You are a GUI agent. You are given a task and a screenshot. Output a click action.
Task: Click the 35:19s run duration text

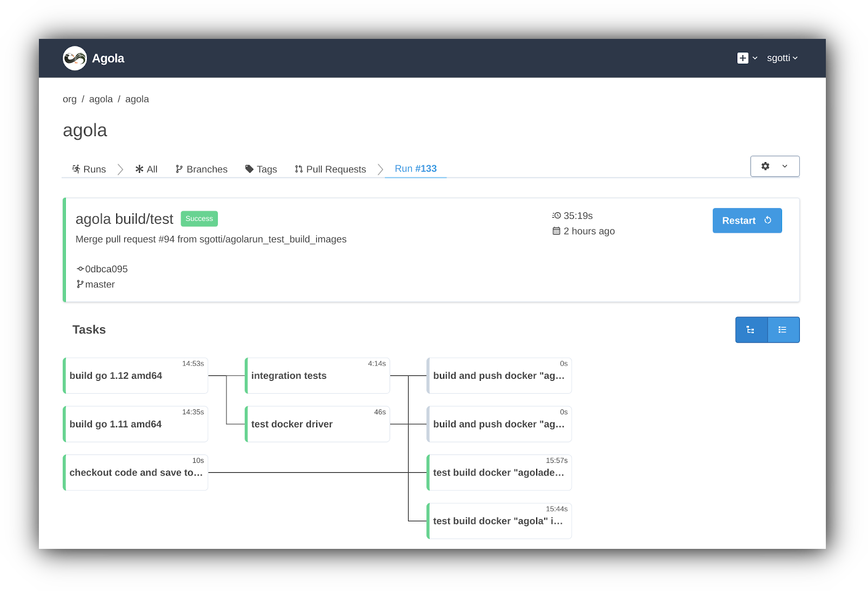click(x=578, y=216)
